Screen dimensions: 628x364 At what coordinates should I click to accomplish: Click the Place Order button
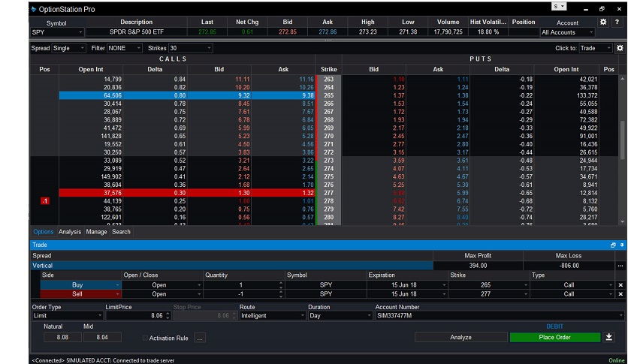point(554,337)
